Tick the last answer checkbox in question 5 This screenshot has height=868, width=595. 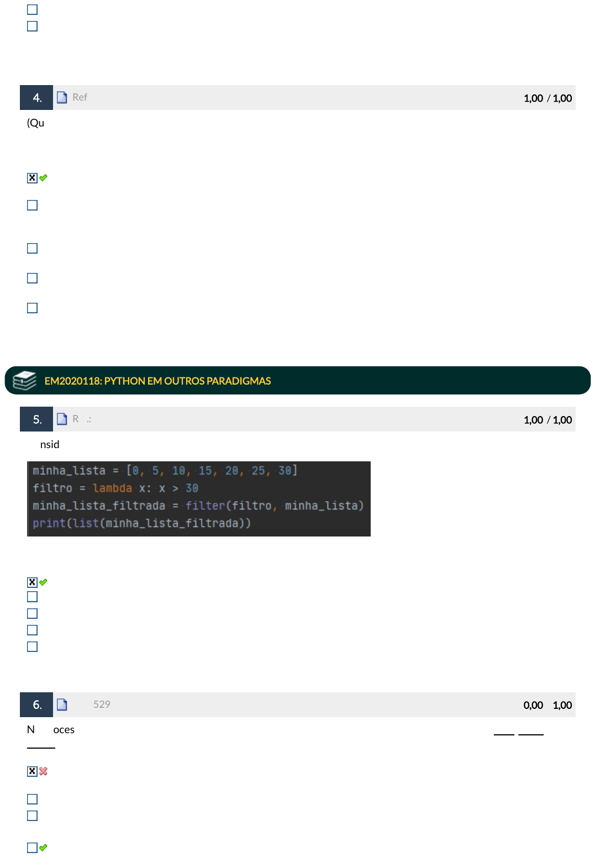tap(32, 647)
